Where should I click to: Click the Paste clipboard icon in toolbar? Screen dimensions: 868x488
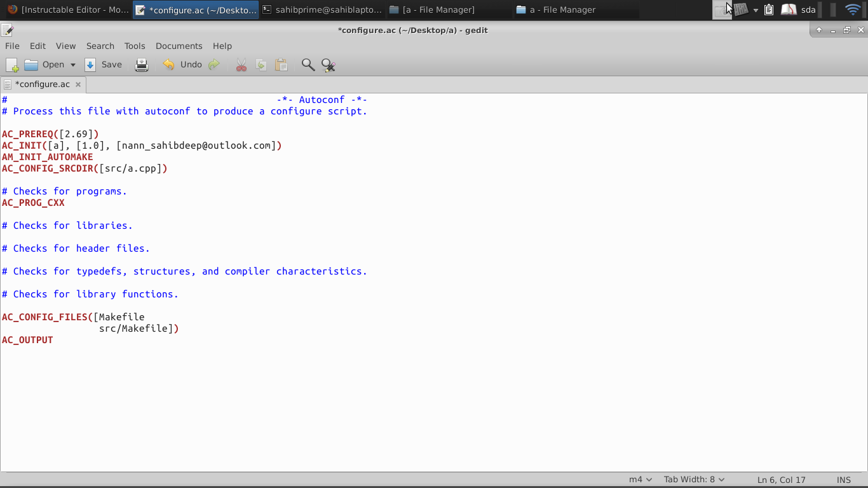coord(281,65)
